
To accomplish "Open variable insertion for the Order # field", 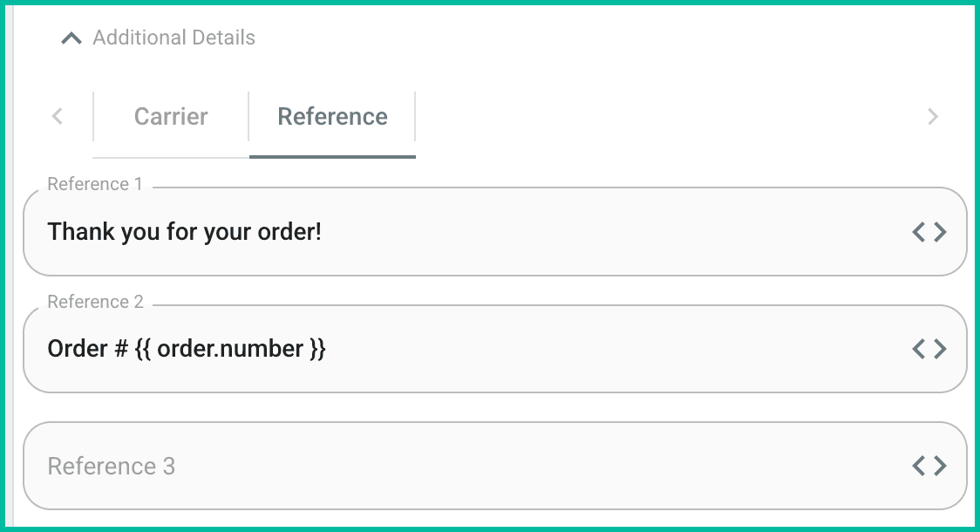I will point(929,348).
